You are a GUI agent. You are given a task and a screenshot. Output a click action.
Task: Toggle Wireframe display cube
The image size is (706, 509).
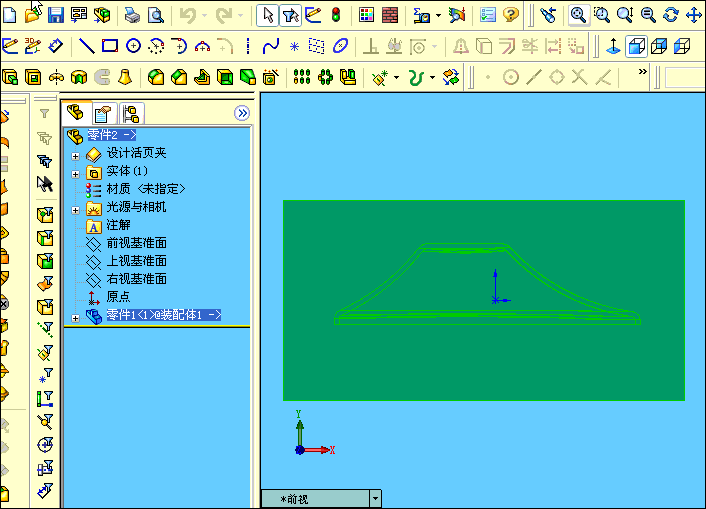(682, 46)
